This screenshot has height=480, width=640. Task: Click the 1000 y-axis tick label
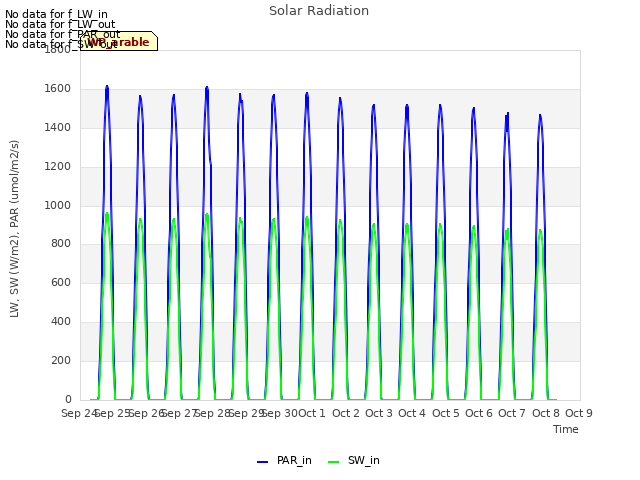point(58,205)
